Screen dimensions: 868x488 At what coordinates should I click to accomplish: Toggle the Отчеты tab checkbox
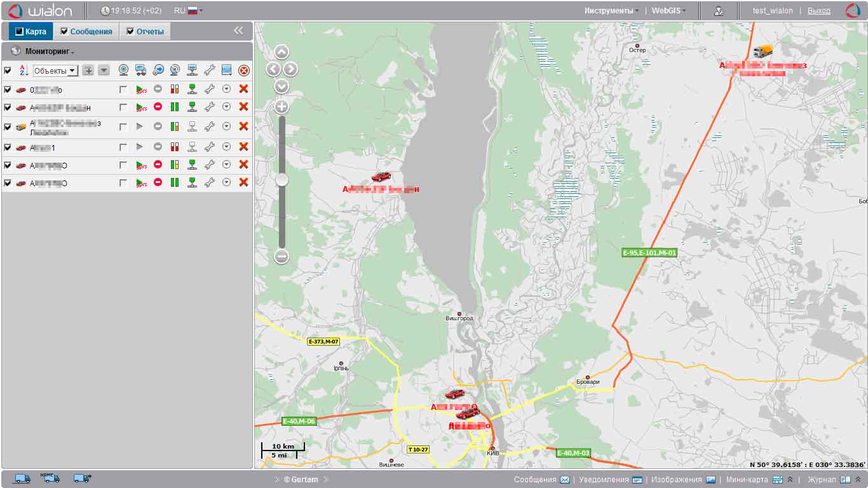click(130, 31)
